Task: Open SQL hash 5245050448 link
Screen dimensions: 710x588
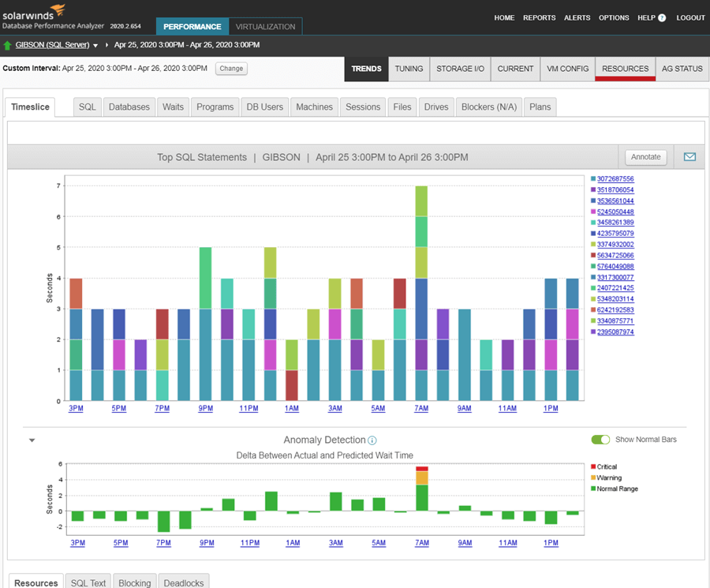Action: point(615,212)
